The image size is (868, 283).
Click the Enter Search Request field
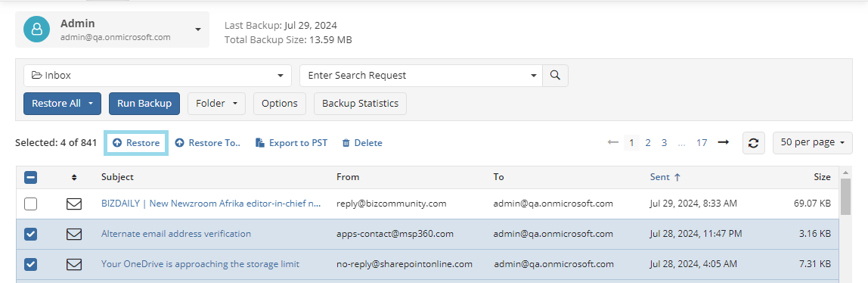(x=414, y=76)
